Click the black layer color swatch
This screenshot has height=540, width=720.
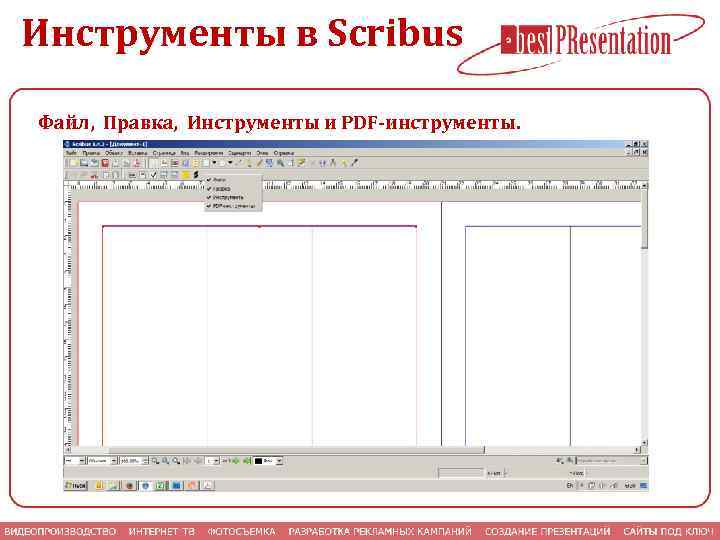259,461
